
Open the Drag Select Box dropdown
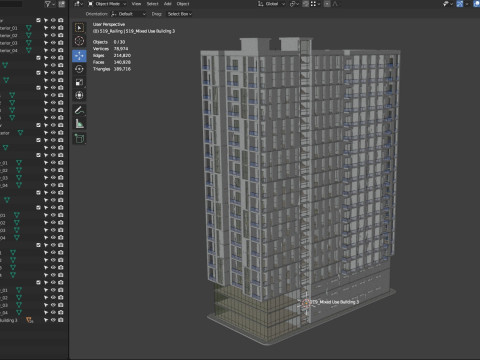coord(179,14)
